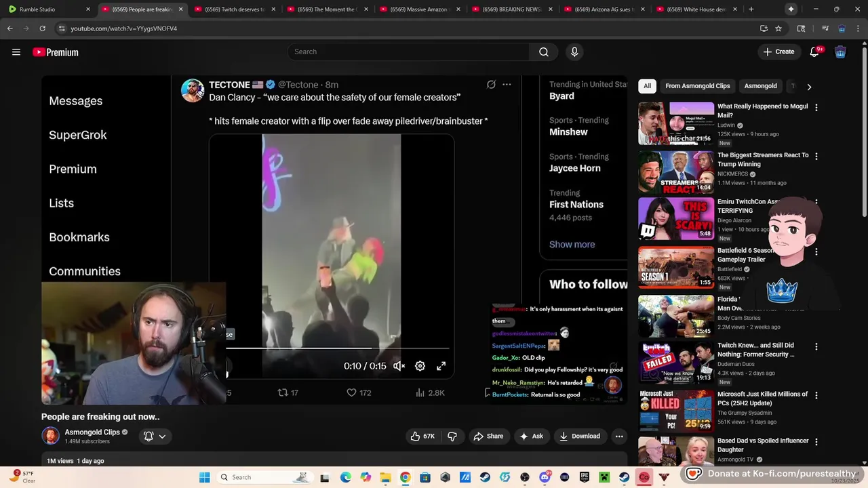
Task: Dislike this video
Action: pos(452,436)
